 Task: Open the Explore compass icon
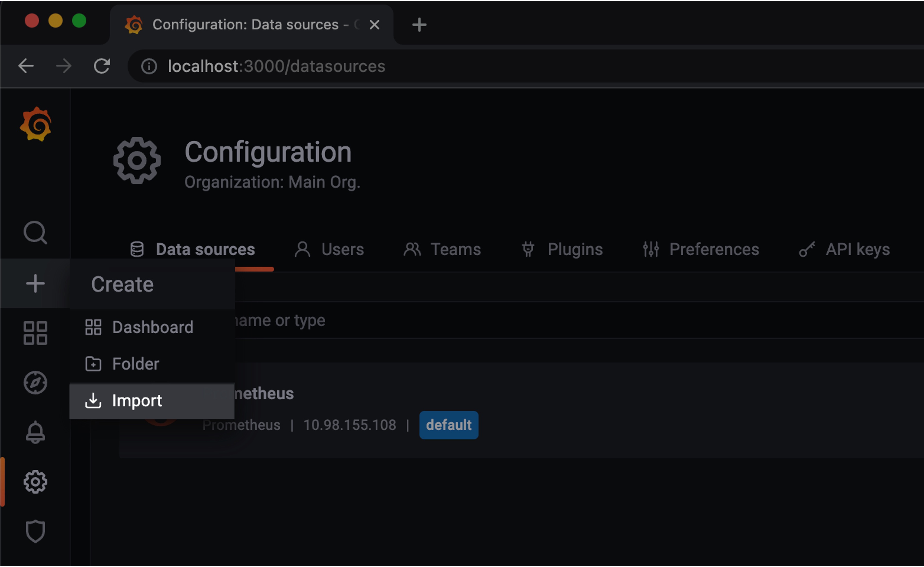pos(35,382)
